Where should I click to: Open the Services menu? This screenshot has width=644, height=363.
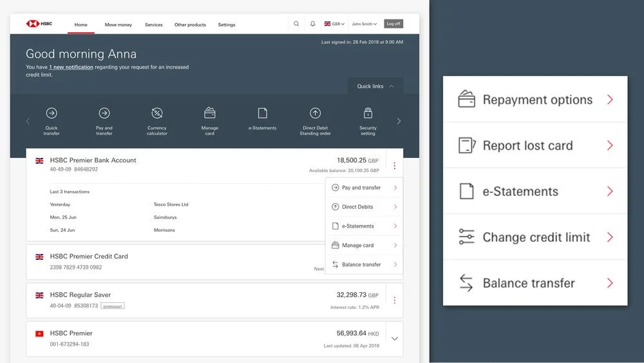point(154,25)
